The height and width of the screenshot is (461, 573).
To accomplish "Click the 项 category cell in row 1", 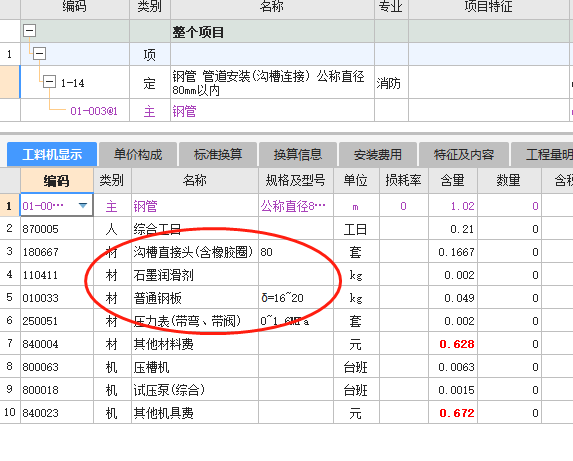I will 149,55.
